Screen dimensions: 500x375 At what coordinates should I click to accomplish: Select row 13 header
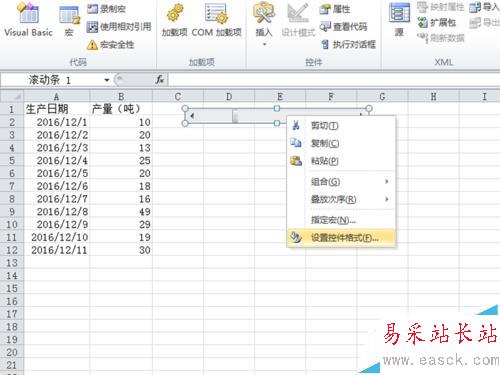12,263
